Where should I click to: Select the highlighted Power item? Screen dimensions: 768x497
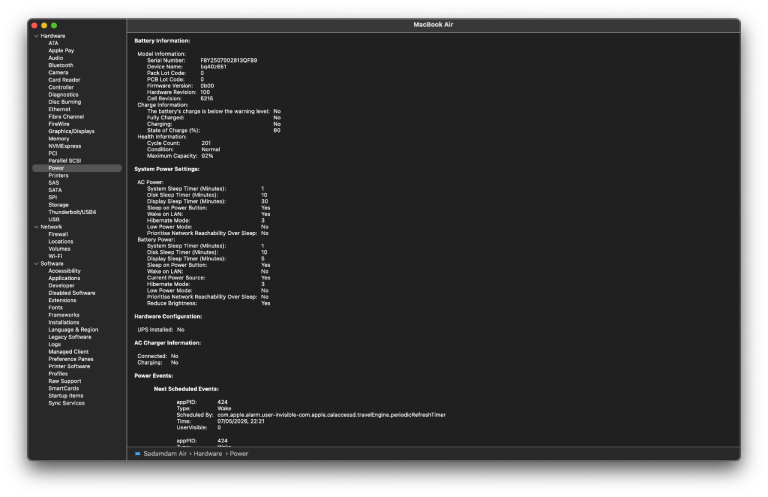[77, 168]
